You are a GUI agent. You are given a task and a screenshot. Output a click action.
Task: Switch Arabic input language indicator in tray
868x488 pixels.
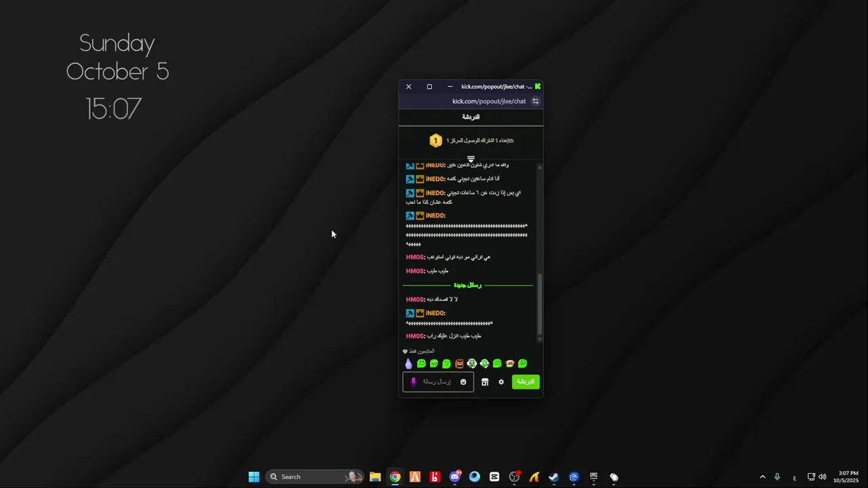tap(794, 477)
